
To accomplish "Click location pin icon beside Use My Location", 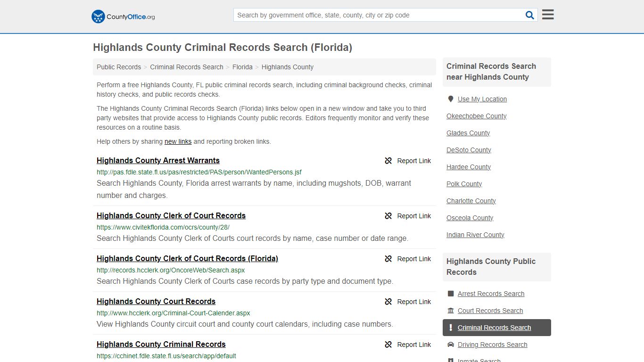I will click(x=451, y=99).
